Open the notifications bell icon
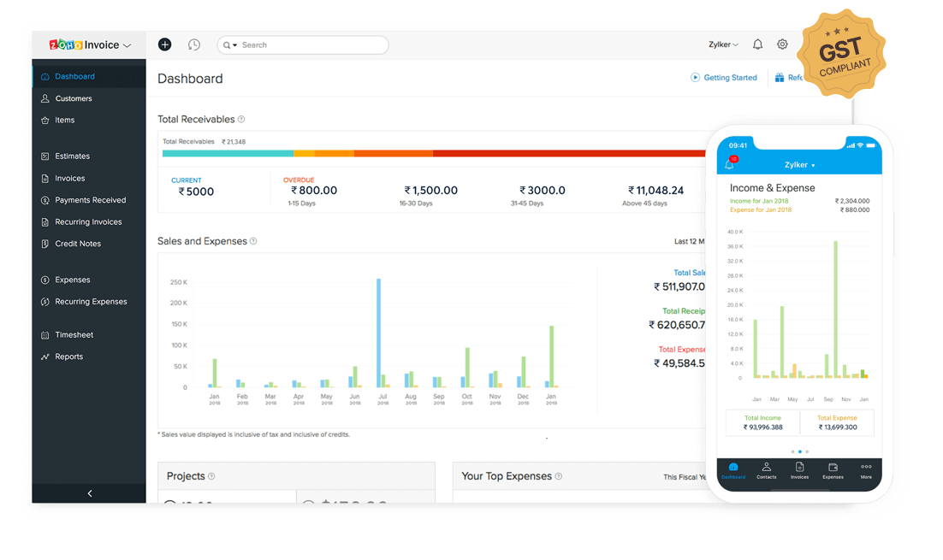 pos(758,44)
